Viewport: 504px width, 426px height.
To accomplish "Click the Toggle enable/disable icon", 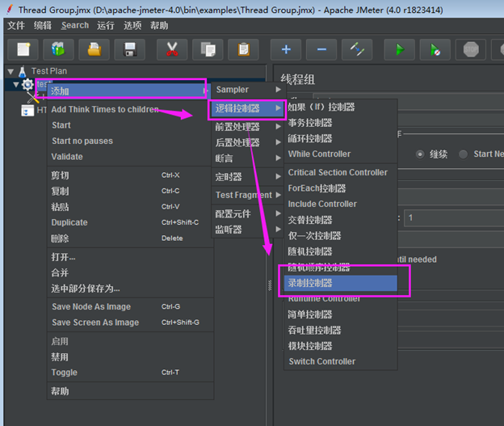I will pyautogui.click(x=357, y=50).
